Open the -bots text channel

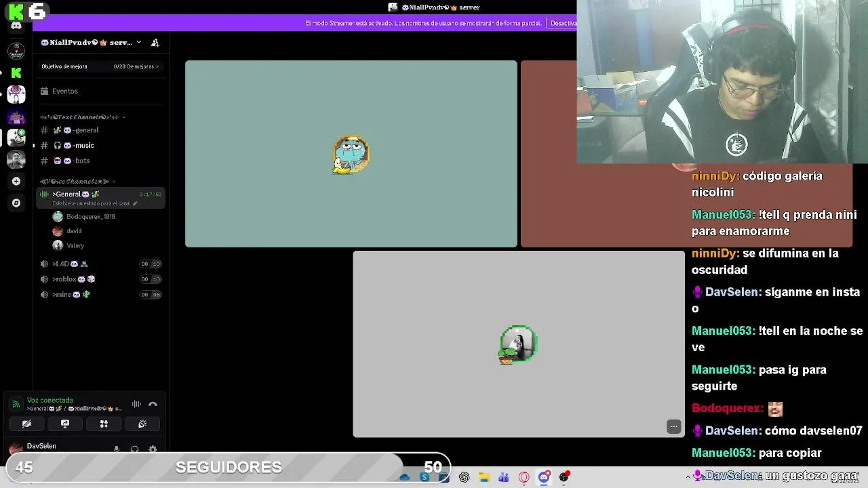[x=102, y=161]
